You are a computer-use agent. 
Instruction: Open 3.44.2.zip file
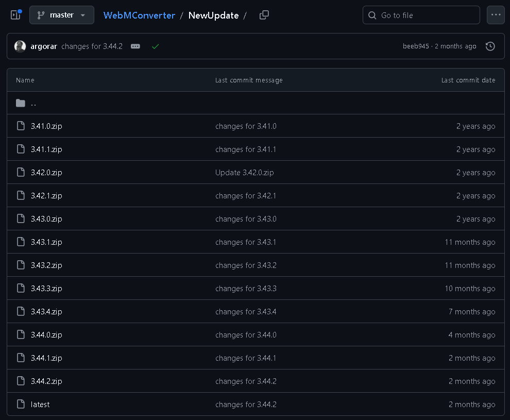tap(46, 381)
